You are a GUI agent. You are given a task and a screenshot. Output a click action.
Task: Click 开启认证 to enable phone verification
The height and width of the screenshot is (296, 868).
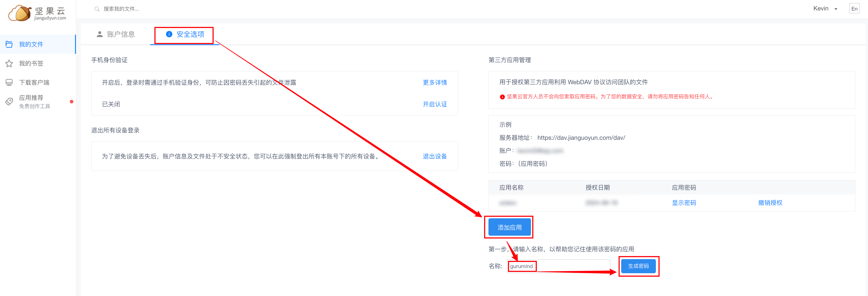pos(435,104)
